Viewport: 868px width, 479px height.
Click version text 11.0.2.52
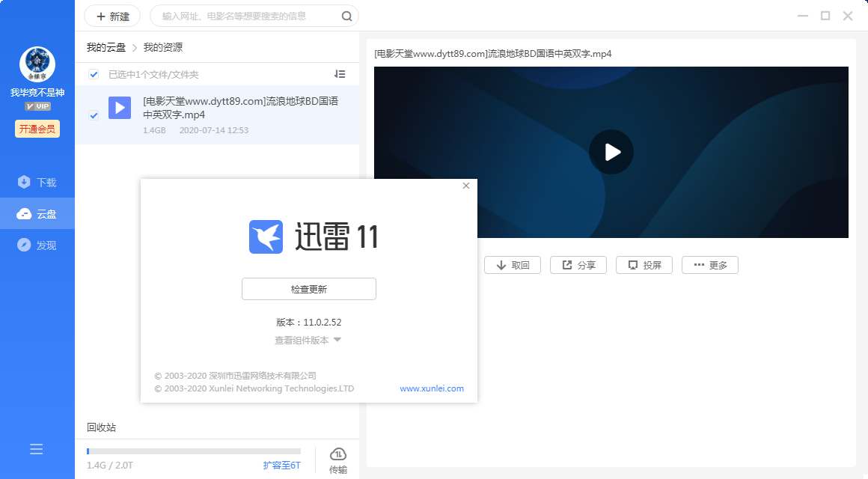pyautogui.click(x=323, y=323)
